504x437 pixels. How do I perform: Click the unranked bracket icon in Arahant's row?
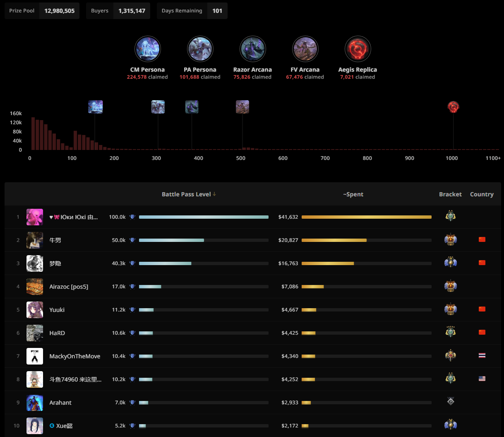pos(451,401)
